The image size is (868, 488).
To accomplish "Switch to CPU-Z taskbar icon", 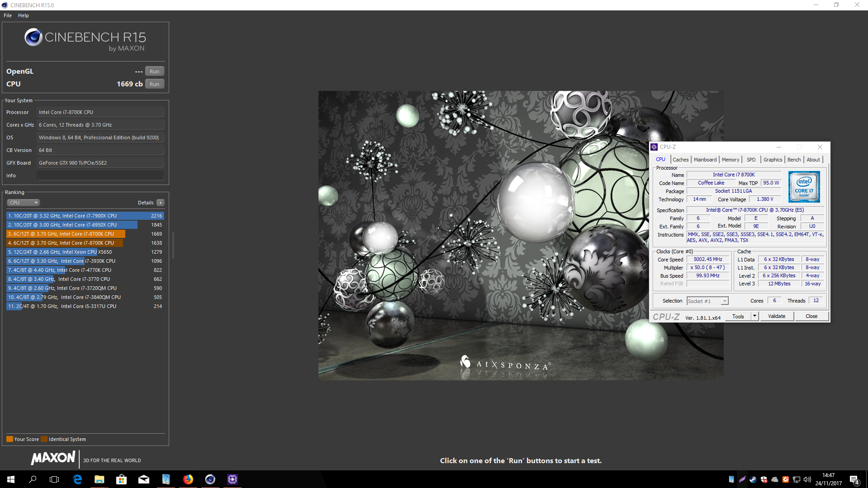I will click(x=232, y=479).
